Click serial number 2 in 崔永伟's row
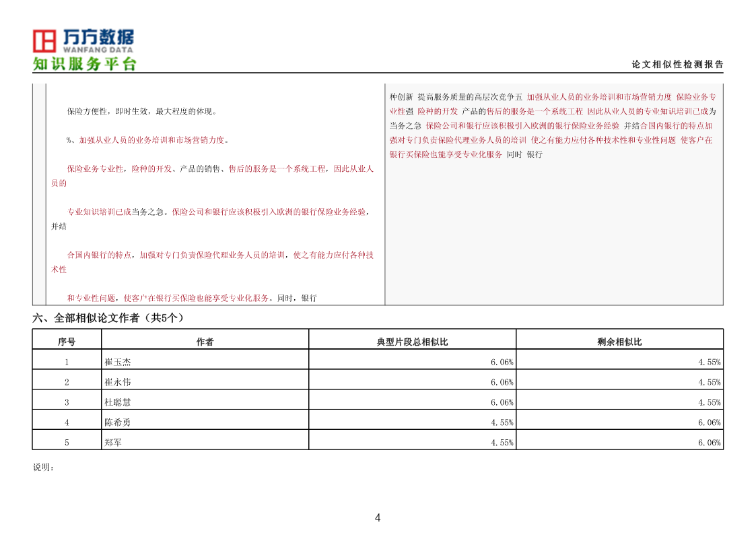The image size is (756, 535). (67, 383)
